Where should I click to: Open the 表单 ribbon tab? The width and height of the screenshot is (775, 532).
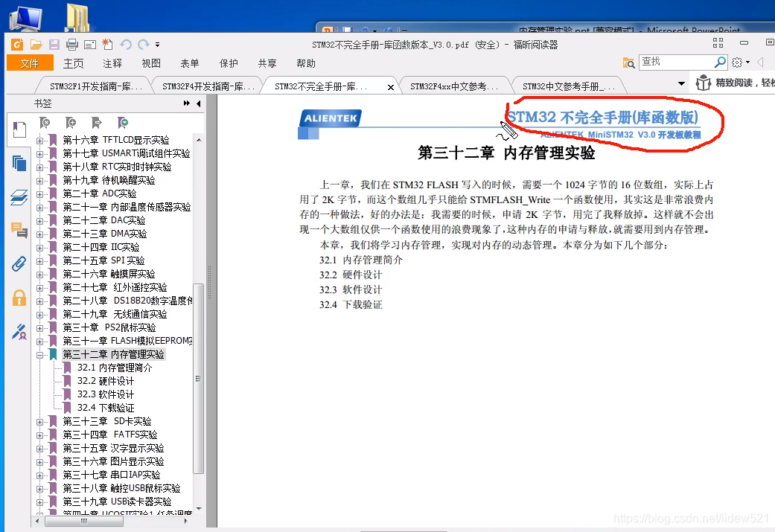tap(189, 63)
